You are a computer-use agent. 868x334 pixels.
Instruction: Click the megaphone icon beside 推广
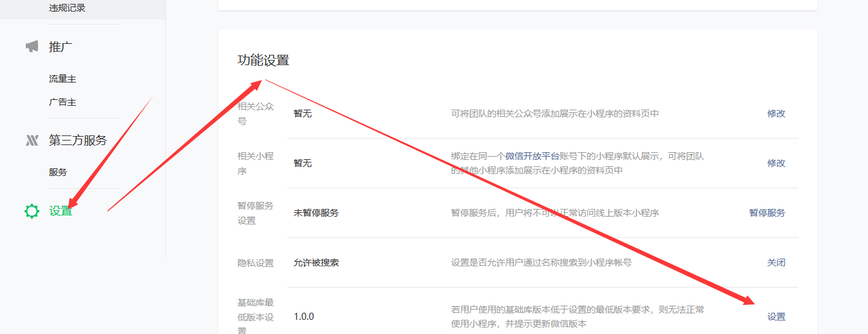point(32,46)
